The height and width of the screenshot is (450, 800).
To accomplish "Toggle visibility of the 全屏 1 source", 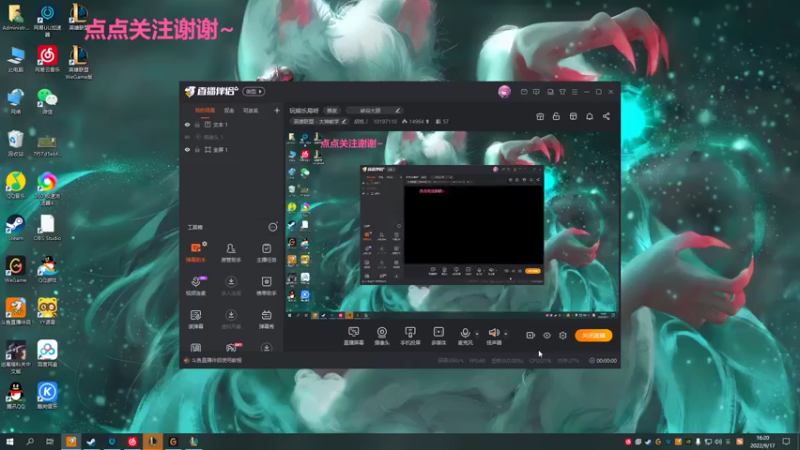I will click(x=187, y=149).
